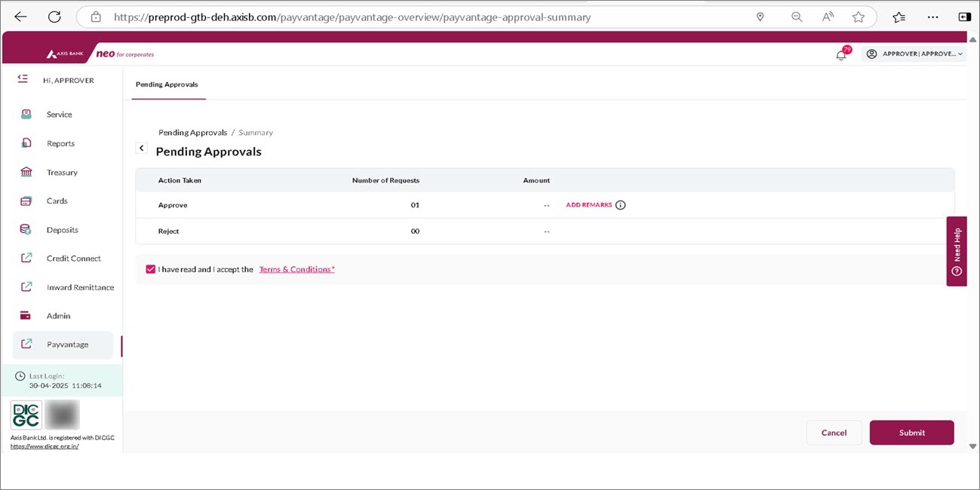Select Treasury in the sidebar menu
This screenshot has height=490, width=980.
click(x=62, y=173)
